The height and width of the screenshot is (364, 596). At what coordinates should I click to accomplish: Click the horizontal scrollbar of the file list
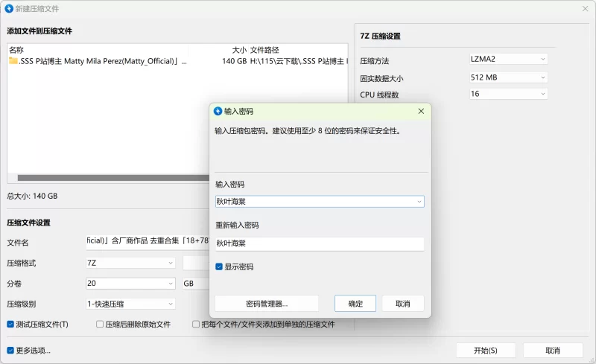113,178
